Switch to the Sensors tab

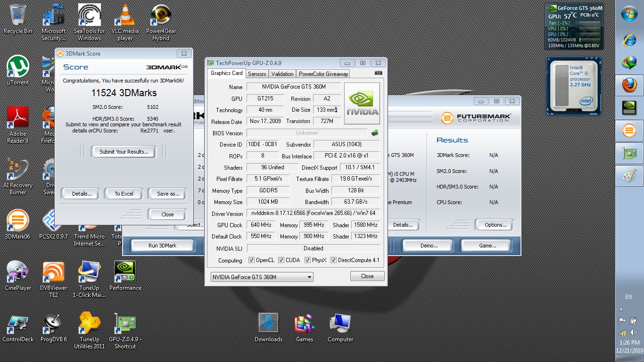coord(257,74)
